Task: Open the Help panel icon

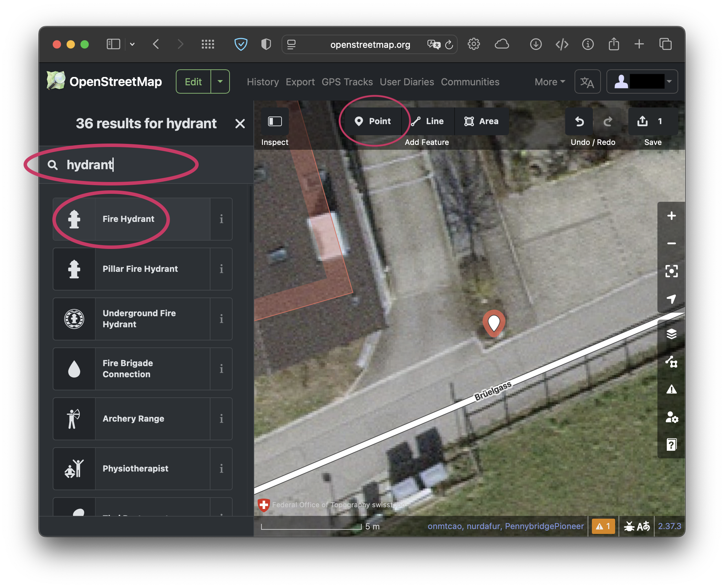Action: tap(671, 444)
